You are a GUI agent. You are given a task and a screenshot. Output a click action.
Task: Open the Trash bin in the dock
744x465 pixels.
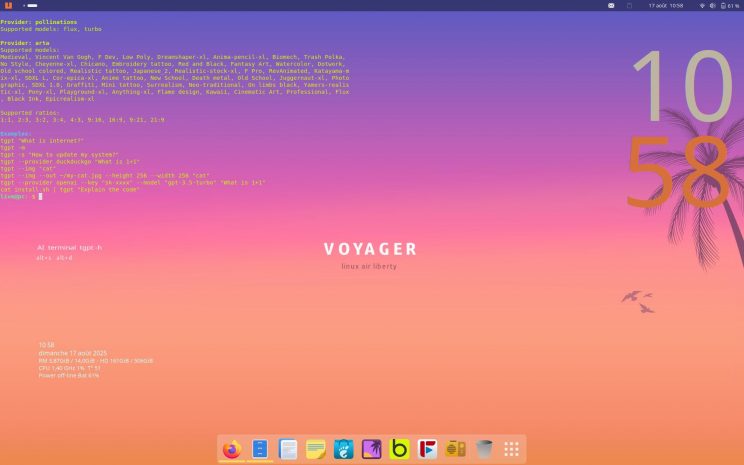coord(484,449)
